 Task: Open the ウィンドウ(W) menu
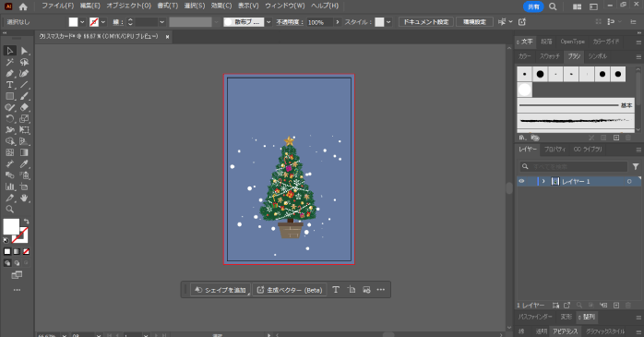tap(284, 6)
